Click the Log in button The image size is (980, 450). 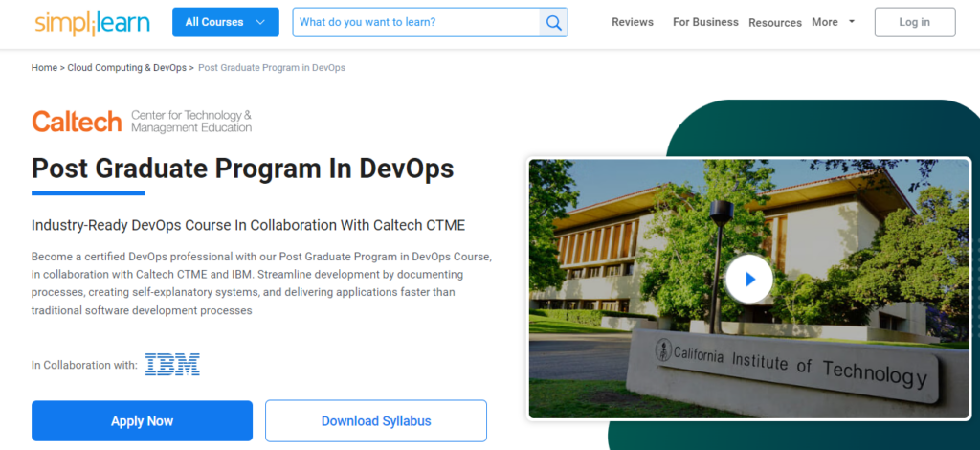[915, 22]
